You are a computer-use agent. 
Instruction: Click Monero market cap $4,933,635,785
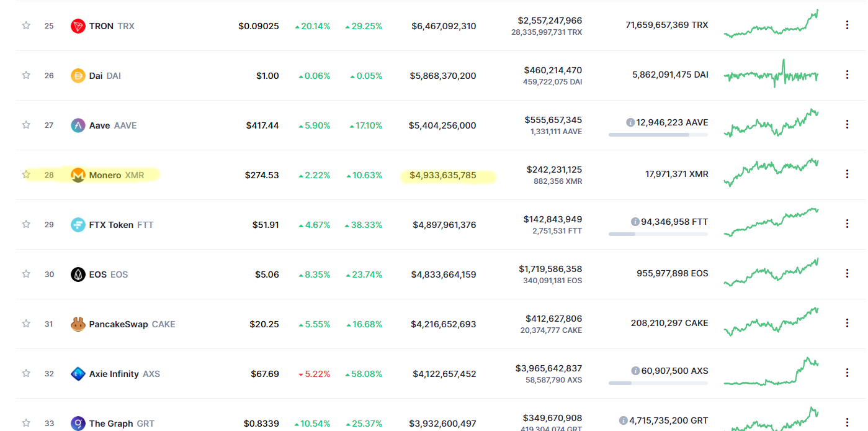tap(443, 175)
